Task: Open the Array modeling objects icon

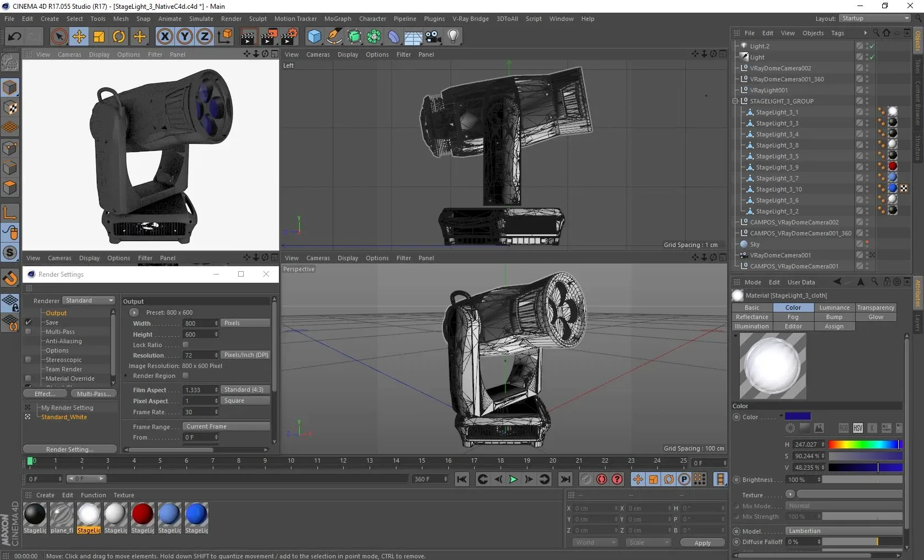Action: 374,37
